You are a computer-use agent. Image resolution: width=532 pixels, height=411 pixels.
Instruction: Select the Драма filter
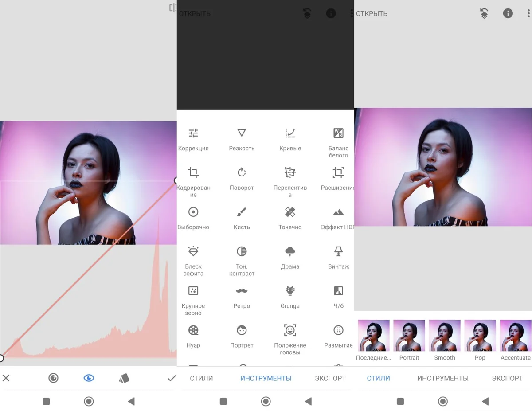(x=290, y=258)
